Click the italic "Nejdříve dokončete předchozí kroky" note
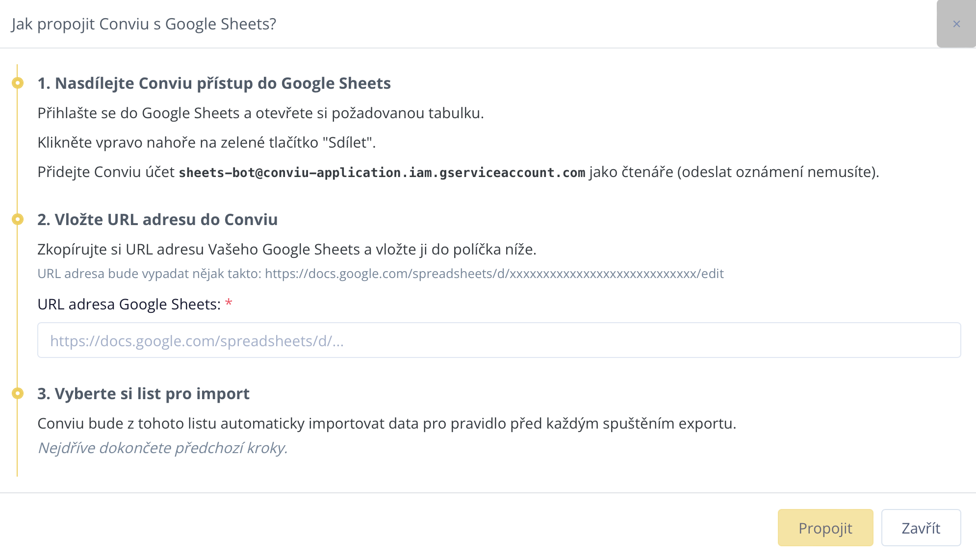 (162, 448)
